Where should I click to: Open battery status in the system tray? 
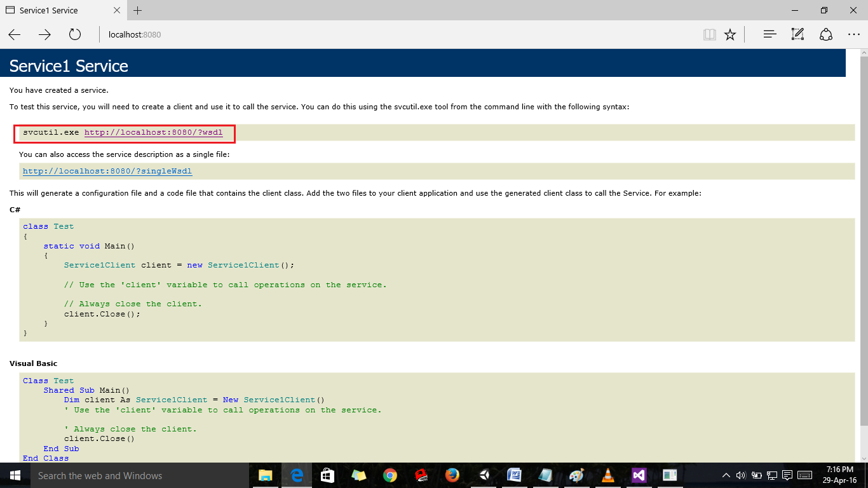756,475
